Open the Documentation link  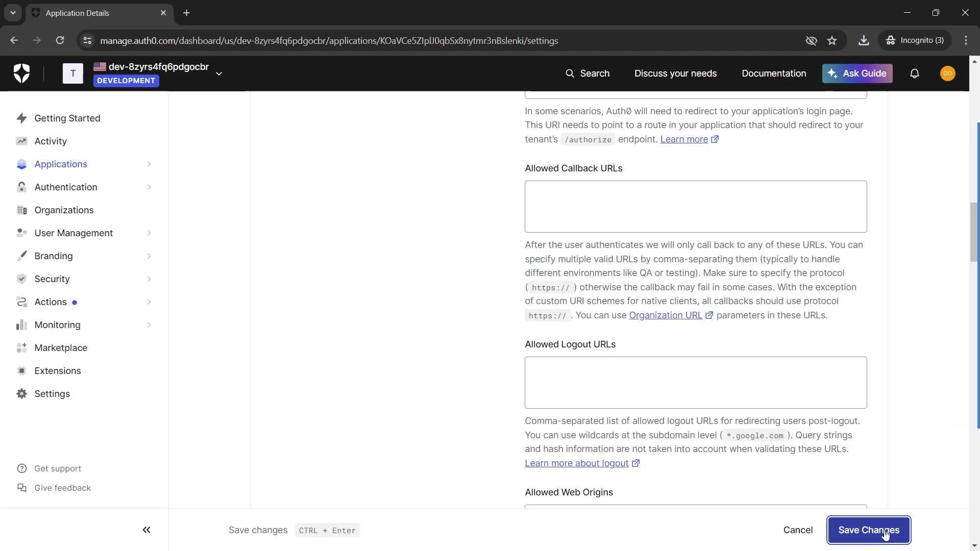pos(774,73)
